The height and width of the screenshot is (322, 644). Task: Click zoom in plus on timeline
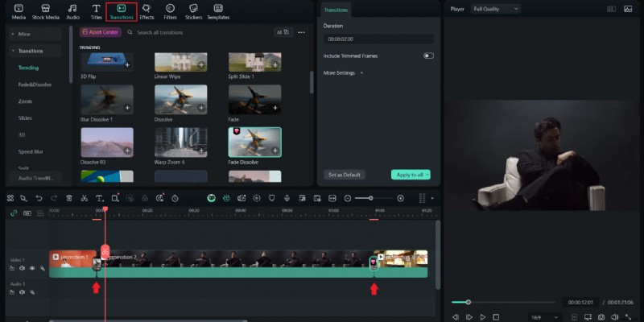(401, 198)
